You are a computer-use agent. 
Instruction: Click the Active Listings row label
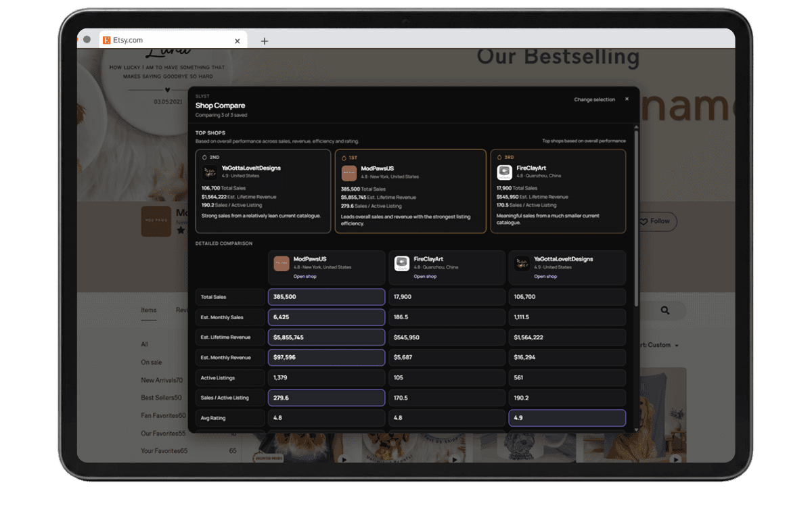click(x=230, y=378)
